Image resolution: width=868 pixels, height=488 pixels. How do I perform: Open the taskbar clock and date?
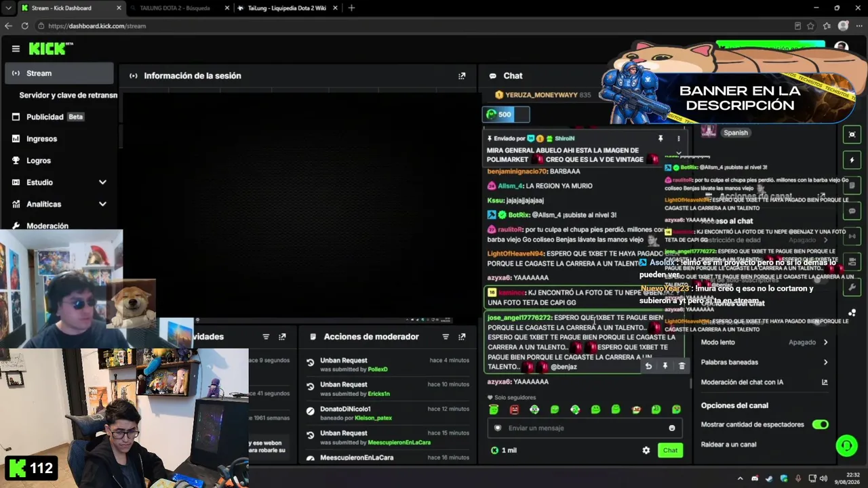point(848,479)
